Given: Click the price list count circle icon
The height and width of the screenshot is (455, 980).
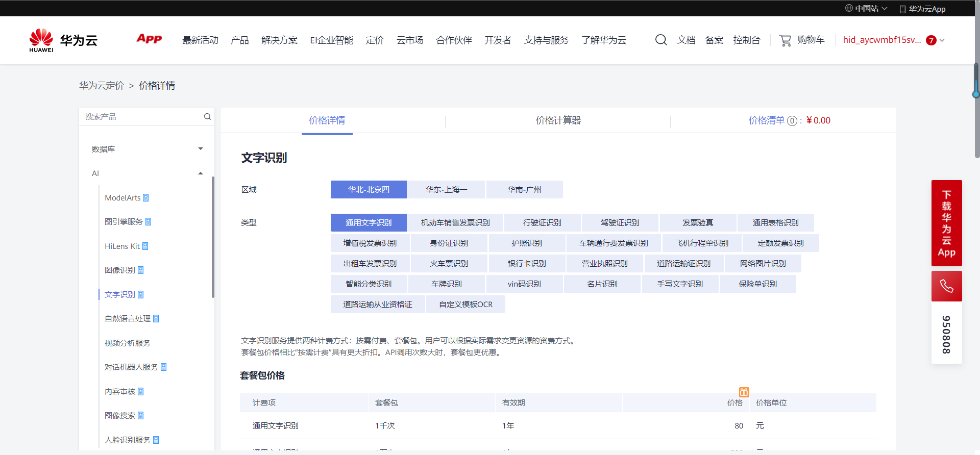Looking at the screenshot, I should [792, 121].
